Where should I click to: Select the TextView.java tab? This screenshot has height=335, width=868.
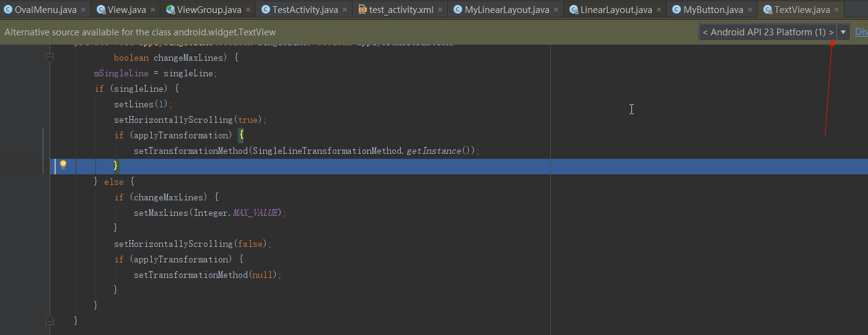[x=802, y=10]
